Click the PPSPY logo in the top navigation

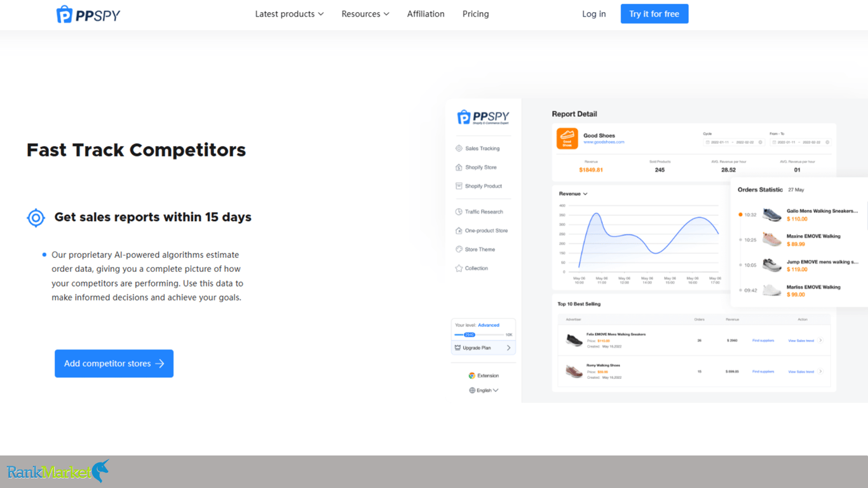(x=88, y=14)
